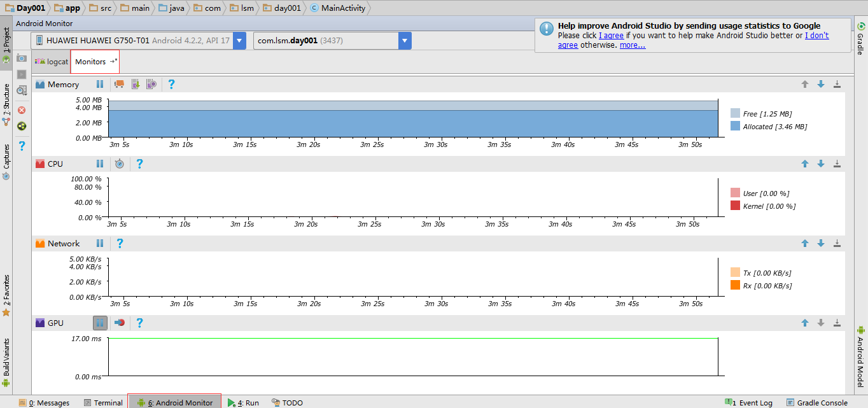868x408 pixels.
Task: Start allocation tracking icon in Memory
Action: [x=151, y=84]
